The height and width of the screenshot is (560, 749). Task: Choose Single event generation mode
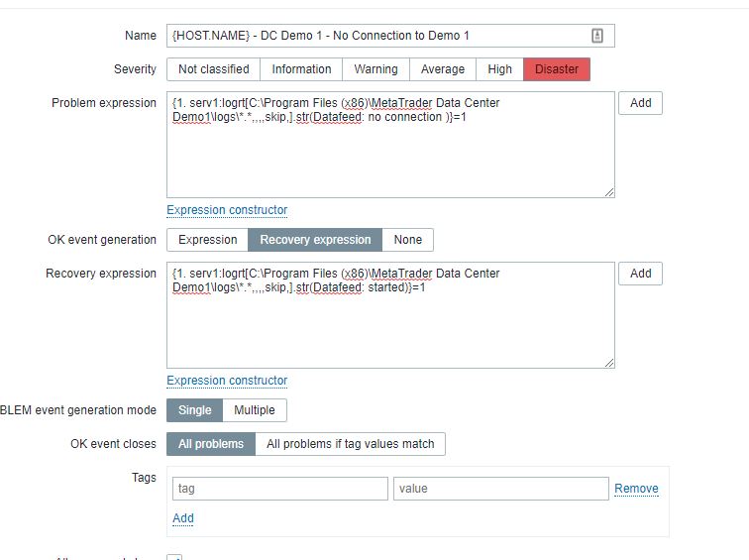194,410
